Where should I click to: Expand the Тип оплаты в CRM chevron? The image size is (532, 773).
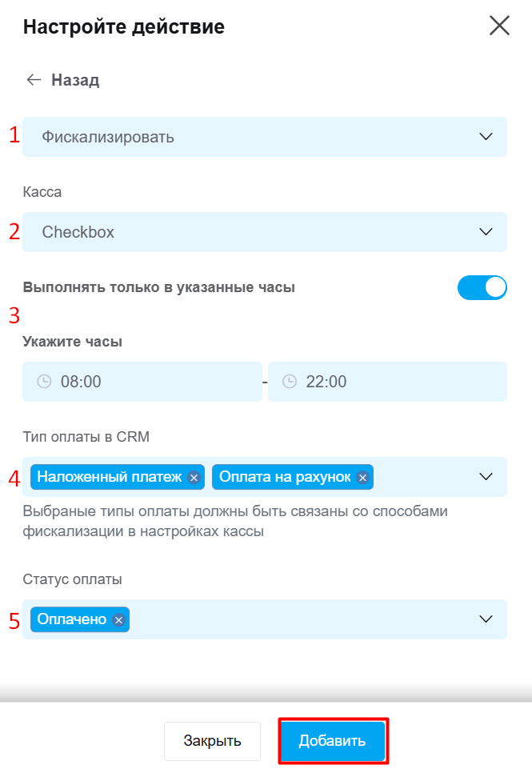coord(486,477)
